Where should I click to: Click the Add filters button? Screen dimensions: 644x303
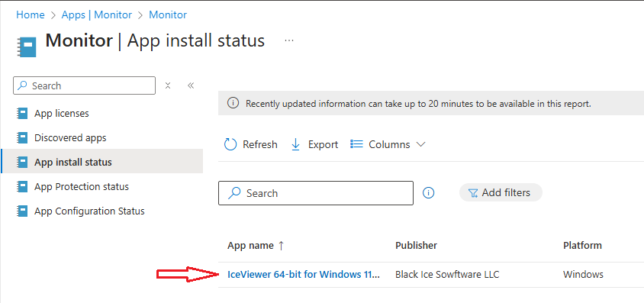[x=501, y=192]
